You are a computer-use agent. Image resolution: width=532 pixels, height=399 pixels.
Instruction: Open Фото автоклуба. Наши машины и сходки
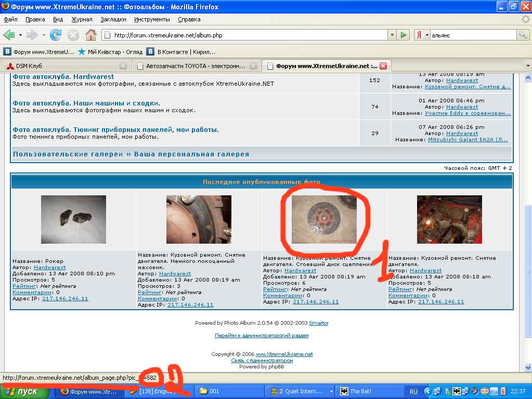[86, 103]
